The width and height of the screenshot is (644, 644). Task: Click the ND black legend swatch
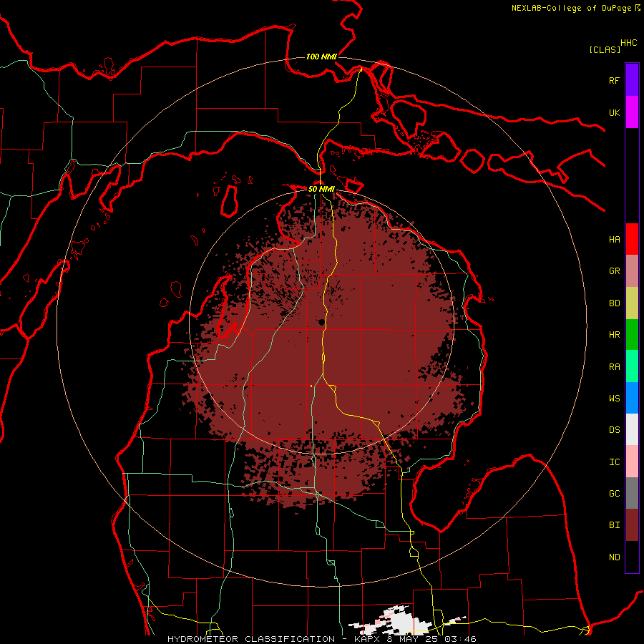[x=632, y=557]
